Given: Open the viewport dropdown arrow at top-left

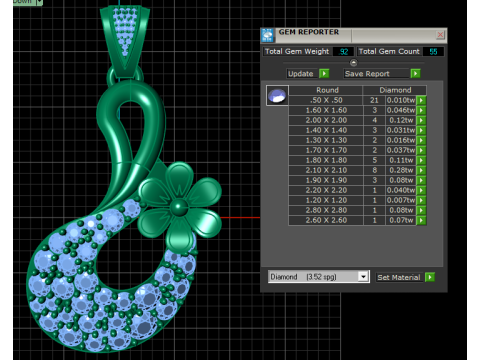Looking at the screenshot, I should point(39,2).
